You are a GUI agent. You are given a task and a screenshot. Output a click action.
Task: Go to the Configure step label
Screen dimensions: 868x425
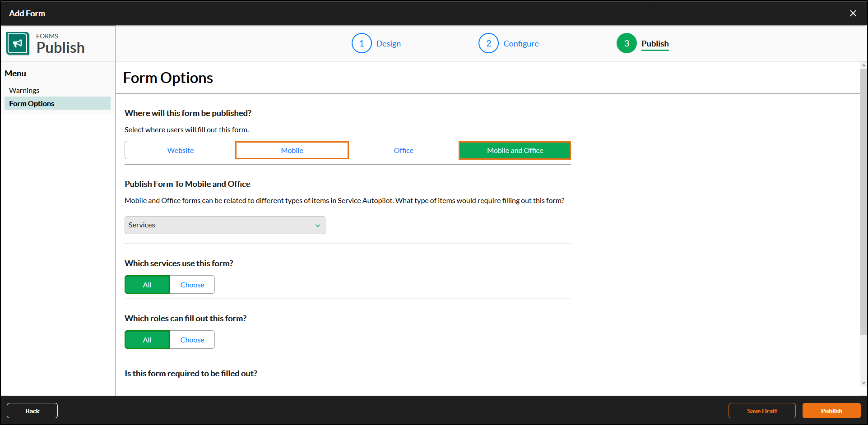coord(521,44)
